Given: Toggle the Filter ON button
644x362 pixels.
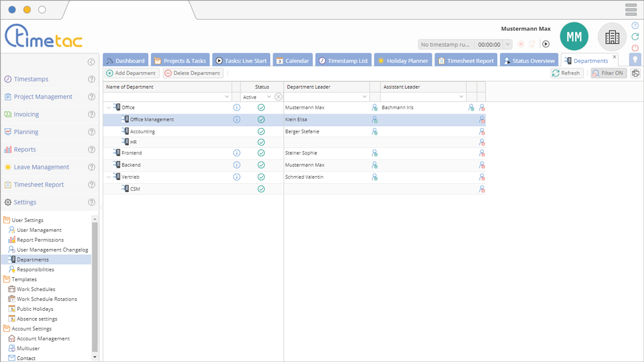Looking at the screenshot, I should (x=609, y=74).
